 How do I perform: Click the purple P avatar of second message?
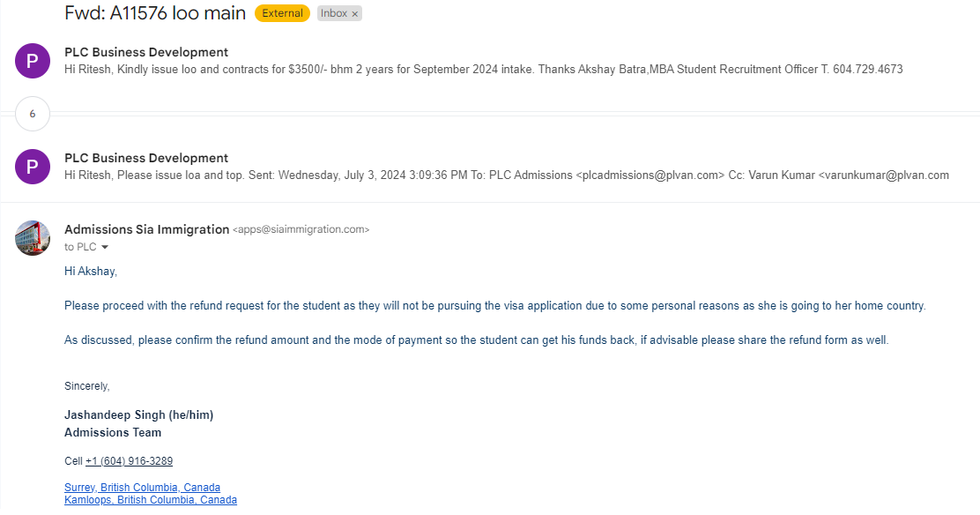click(33, 167)
